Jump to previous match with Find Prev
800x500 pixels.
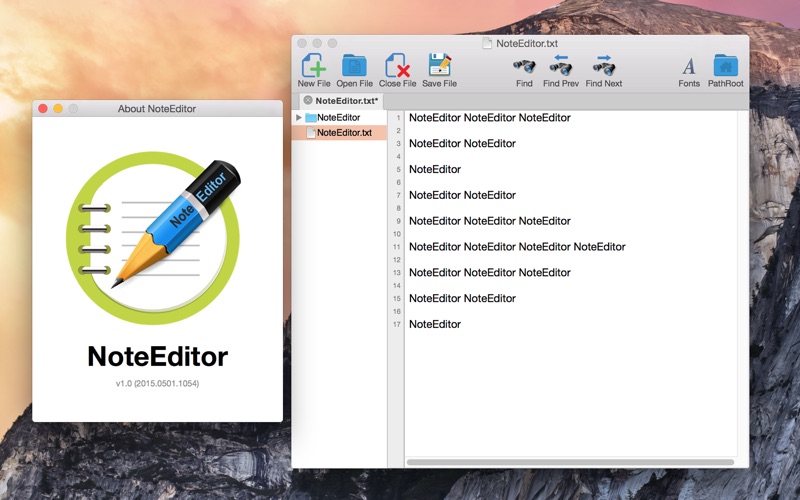click(x=561, y=65)
